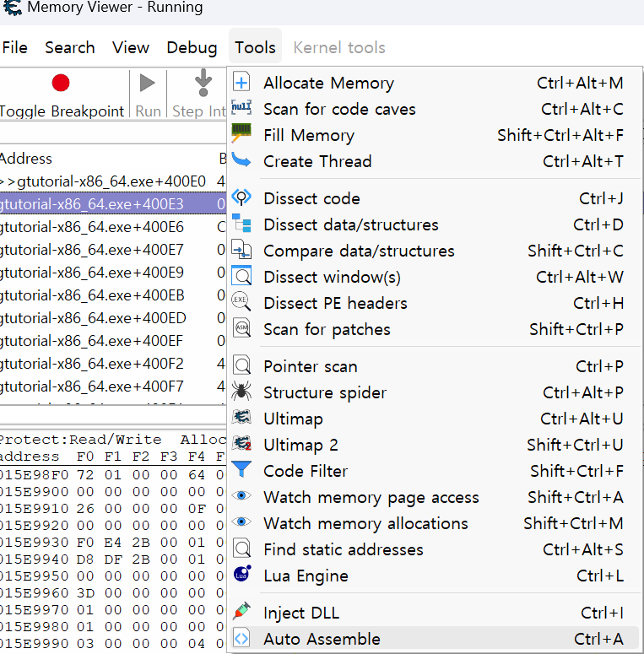644x654 pixels.
Task: Select row gtutorial-x86_64.exe+400E9
Action: coord(112,273)
